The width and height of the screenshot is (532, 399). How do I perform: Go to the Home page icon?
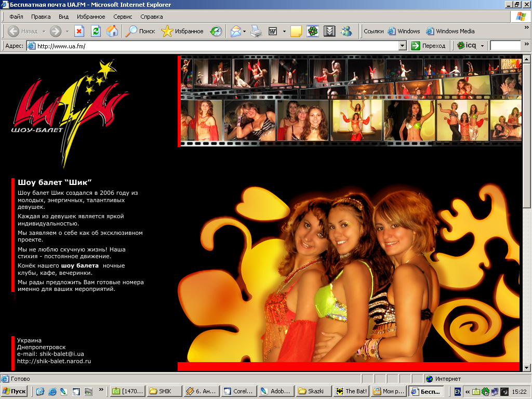[x=112, y=31]
